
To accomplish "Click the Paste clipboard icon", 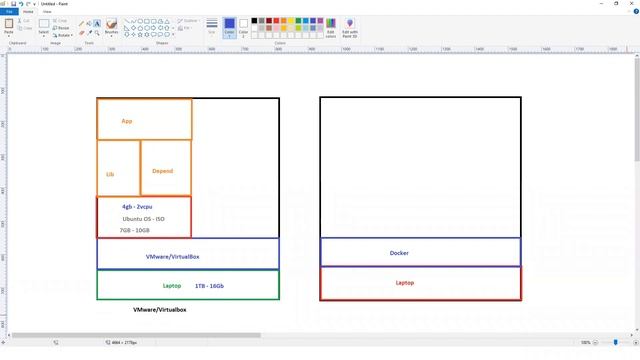I will point(9,24).
